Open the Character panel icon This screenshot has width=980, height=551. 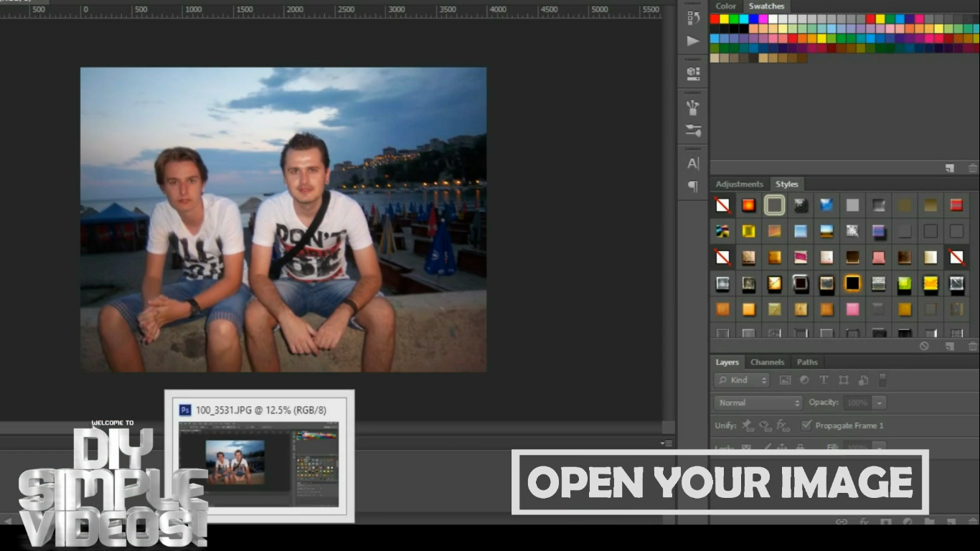(693, 164)
